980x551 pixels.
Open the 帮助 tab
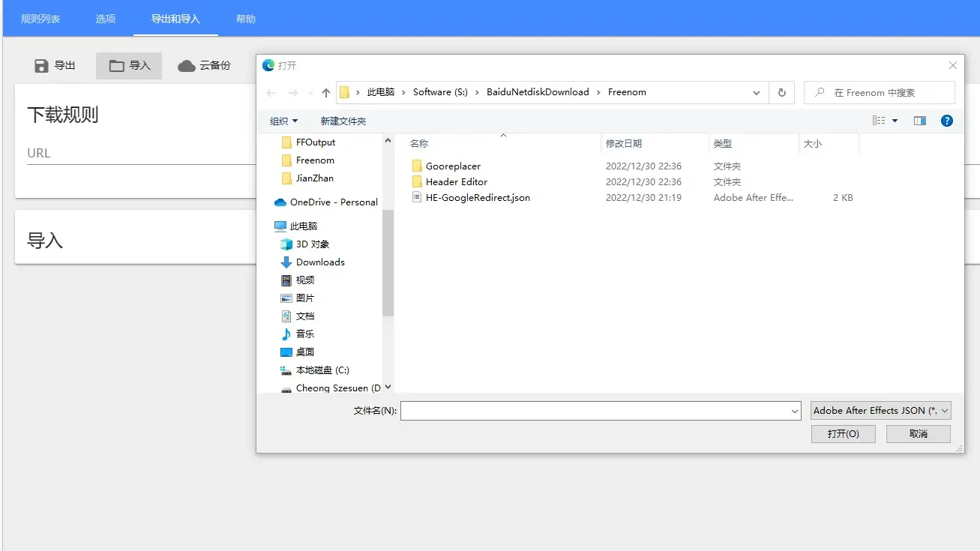pyautogui.click(x=244, y=17)
